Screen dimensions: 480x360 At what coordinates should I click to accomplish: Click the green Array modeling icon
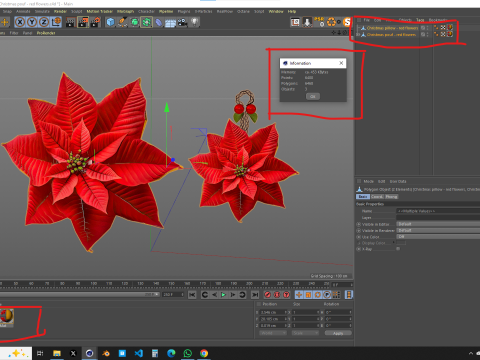(x=146, y=22)
